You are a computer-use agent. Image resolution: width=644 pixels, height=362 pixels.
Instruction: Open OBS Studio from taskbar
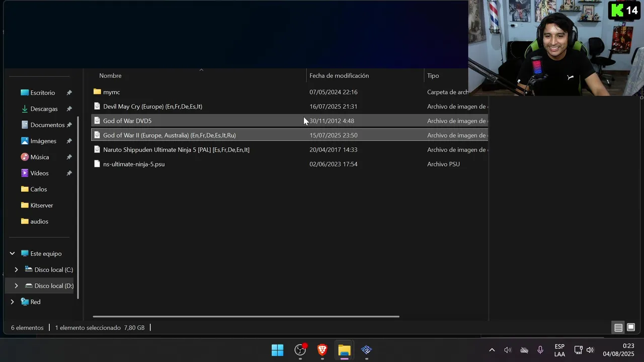[x=300, y=350]
